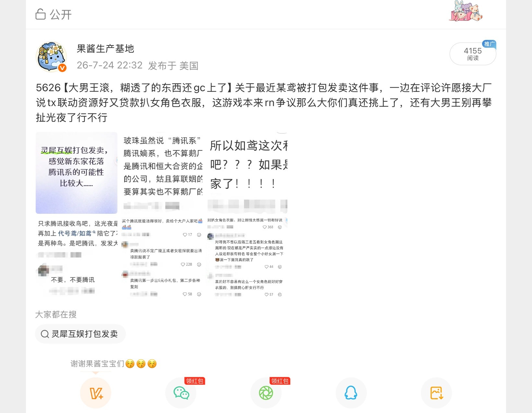The width and height of the screenshot is (532, 413).
Task: Tap the magnifier icon in search suggestion
Action: coord(45,334)
